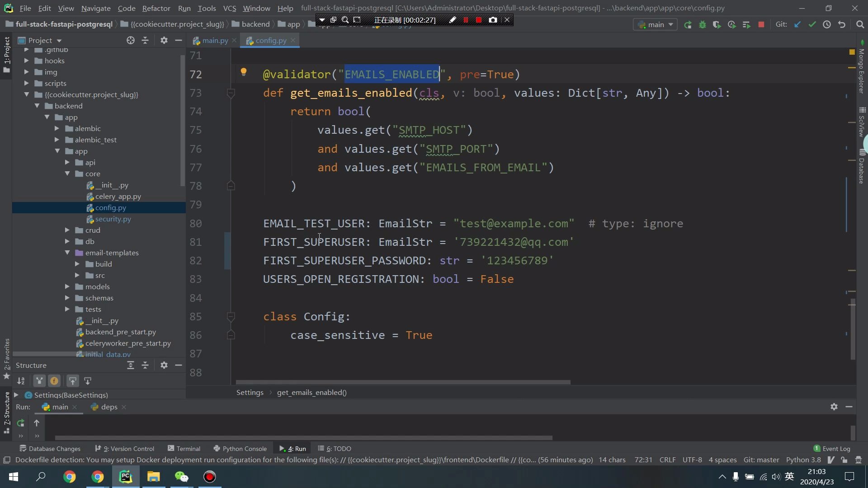Stop the running process
The width and height of the screenshot is (868, 488).
(x=761, y=25)
